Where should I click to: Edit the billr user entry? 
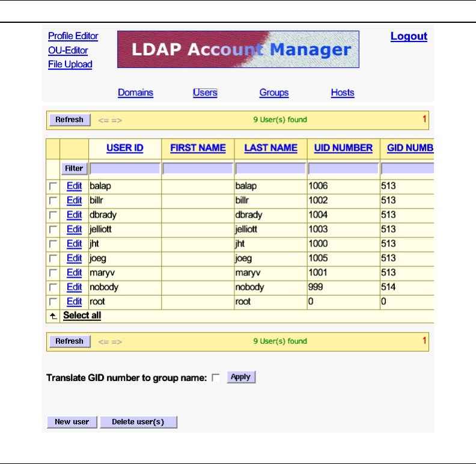pyautogui.click(x=75, y=200)
